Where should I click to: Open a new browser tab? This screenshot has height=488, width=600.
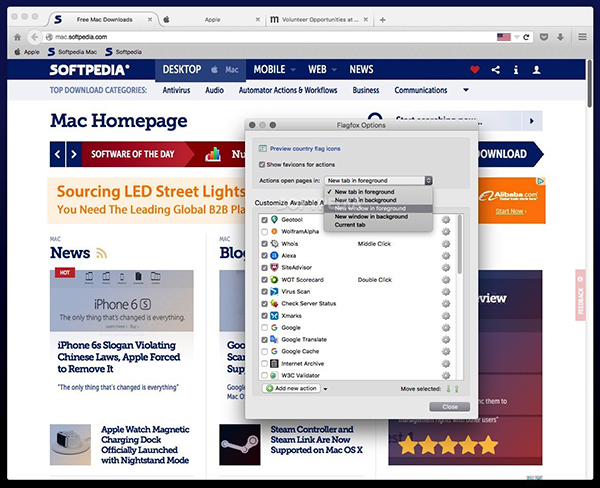(x=382, y=20)
